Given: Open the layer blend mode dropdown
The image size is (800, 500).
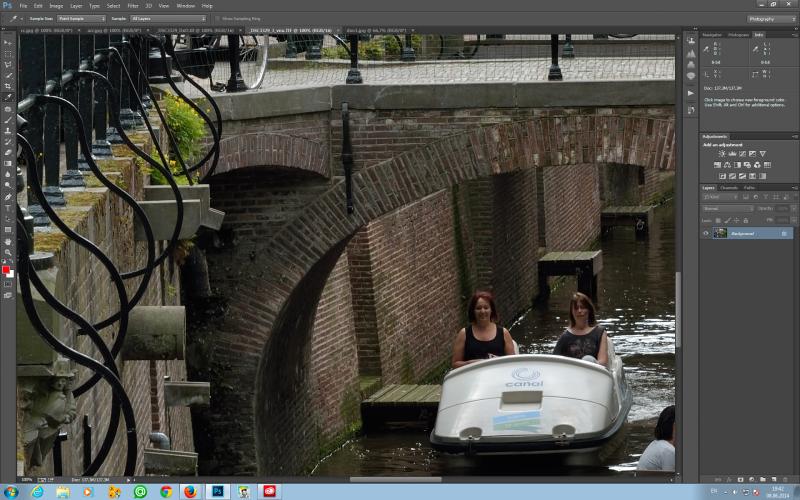Looking at the screenshot, I should click(x=728, y=209).
